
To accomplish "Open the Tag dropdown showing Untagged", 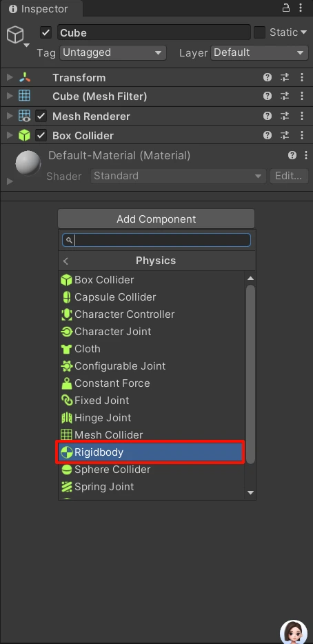I will click(x=113, y=52).
